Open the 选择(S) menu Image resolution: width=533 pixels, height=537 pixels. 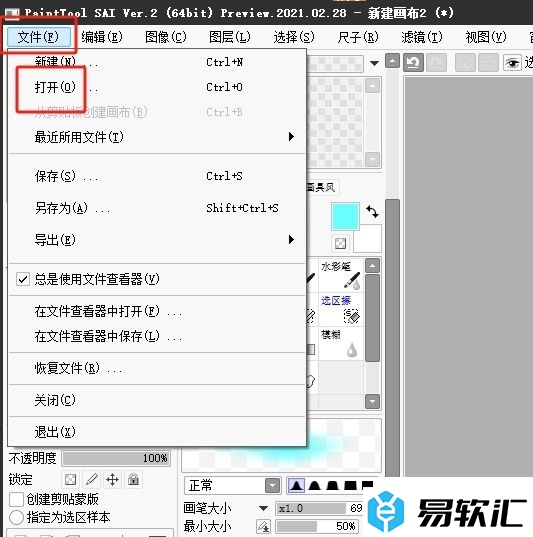pos(294,37)
